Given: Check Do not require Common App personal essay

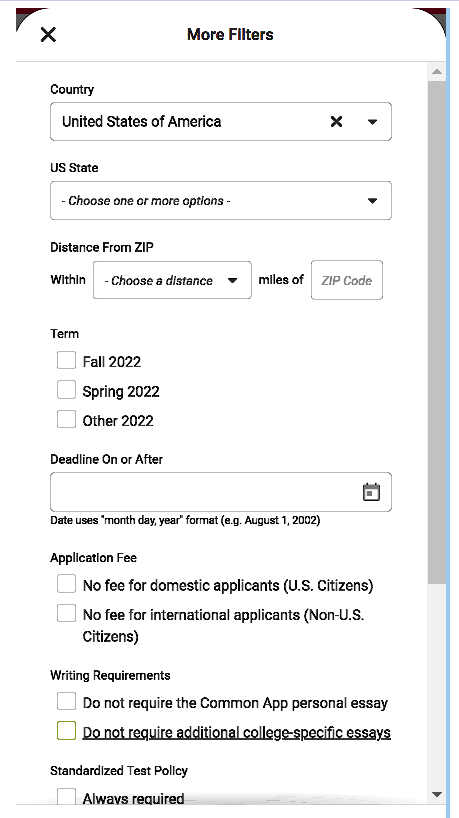Looking at the screenshot, I should click(66, 701).
